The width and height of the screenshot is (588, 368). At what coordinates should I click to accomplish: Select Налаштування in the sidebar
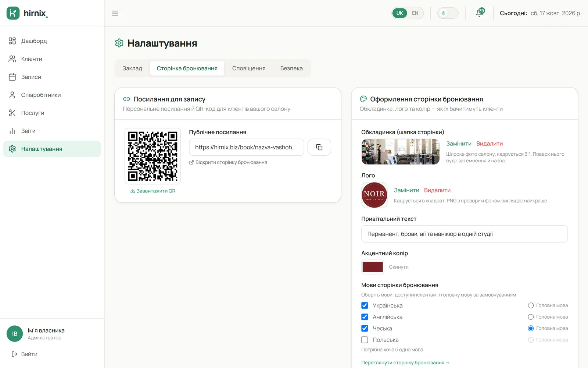pos(52,149)
